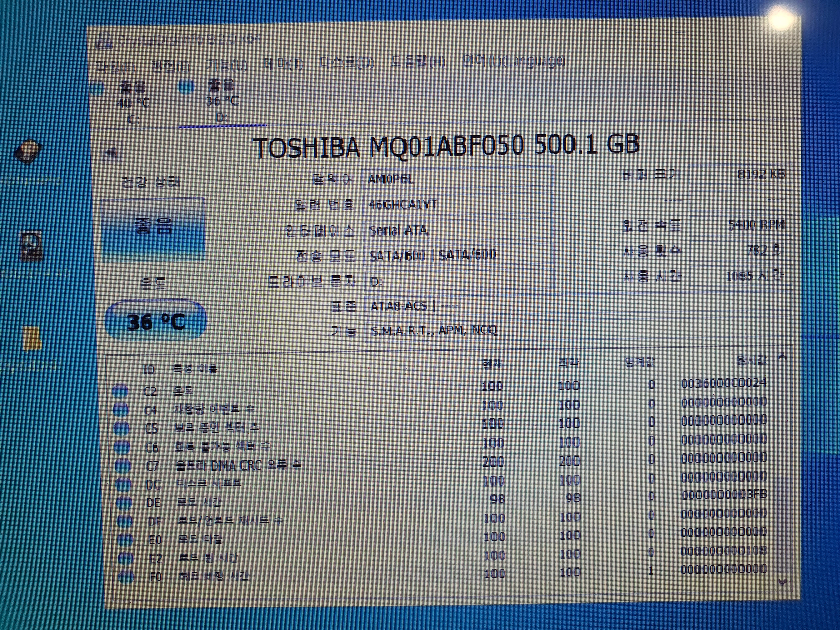Click status circle of SMART row E2
The height and width of the screenshot is (630, 840).
[x=126, y=558]
